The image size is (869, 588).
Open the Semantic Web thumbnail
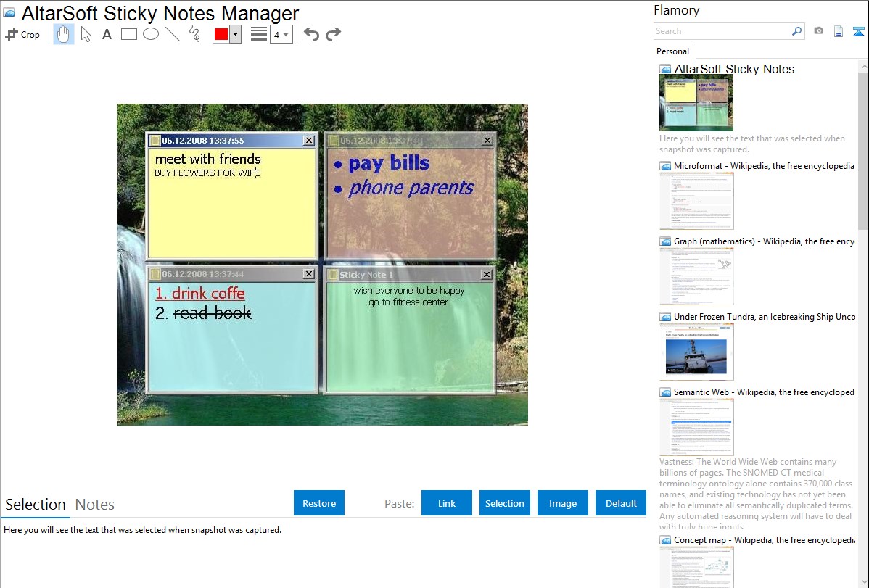click(x=696, y=427)
